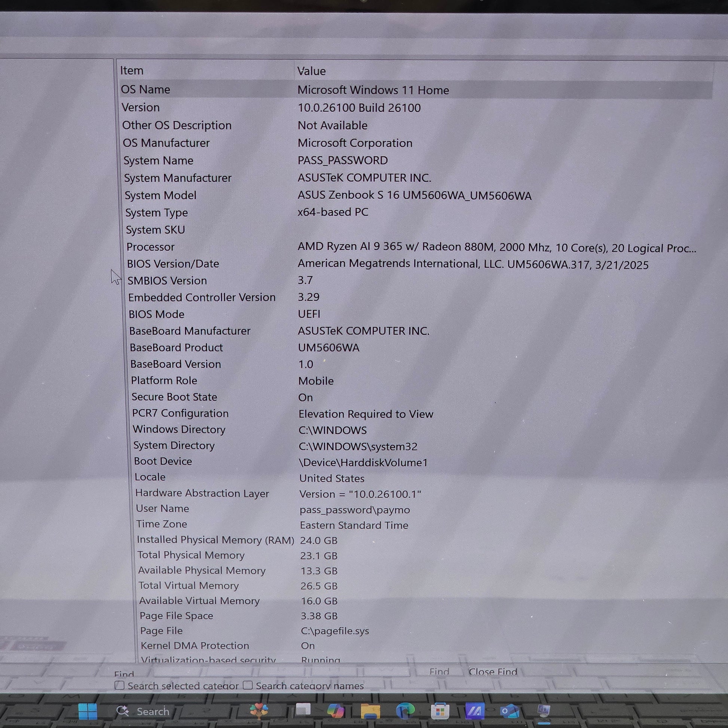Open File Explorer from the taskbar
Image resolution: width=728 pixels, height=728 pixels.
(x=370, y=711)
